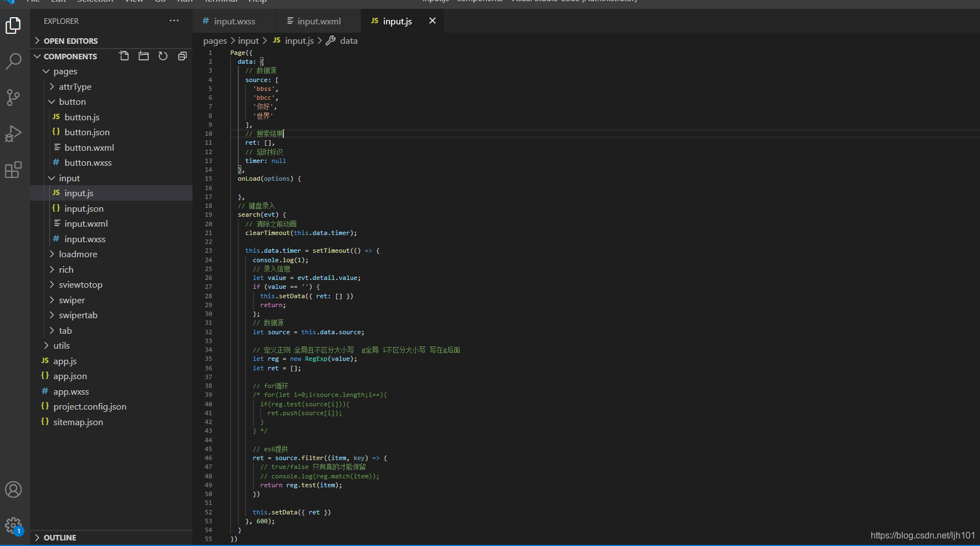Open sitemap.json file
The image size is (980, 546).
tap(111, 422)
